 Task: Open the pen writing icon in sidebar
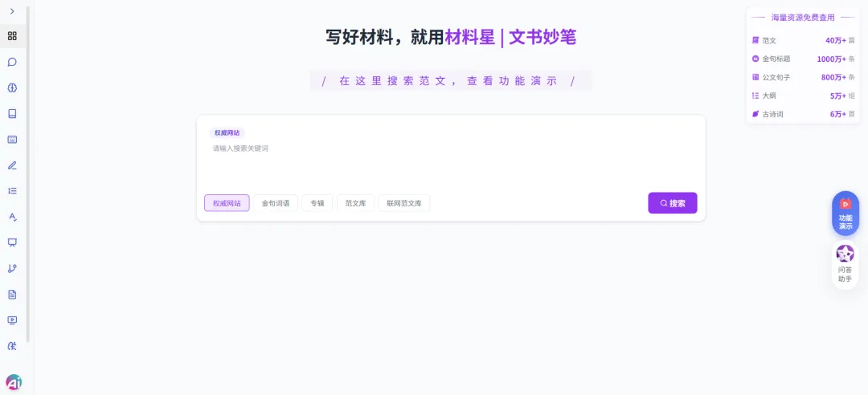(12, 165)
